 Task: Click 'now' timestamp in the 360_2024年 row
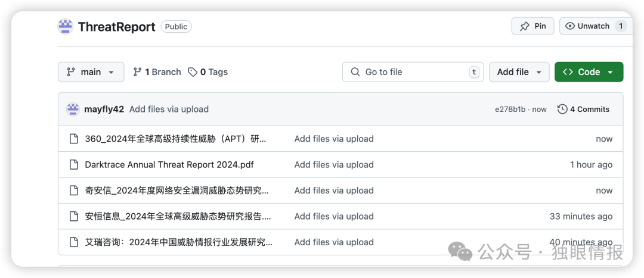(604, 139)
